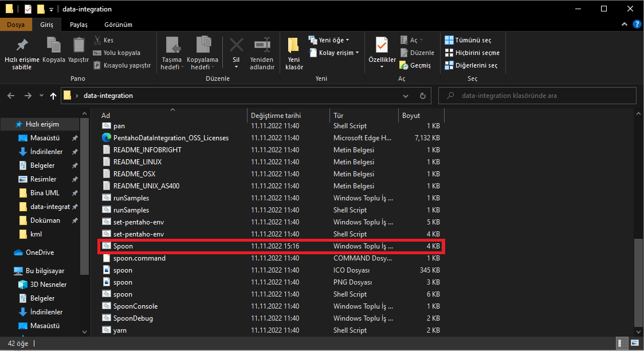This screenshot has height=351, width=644.
Task: Create a new folder (Yeni klasör)
Action: pos(294,53)
